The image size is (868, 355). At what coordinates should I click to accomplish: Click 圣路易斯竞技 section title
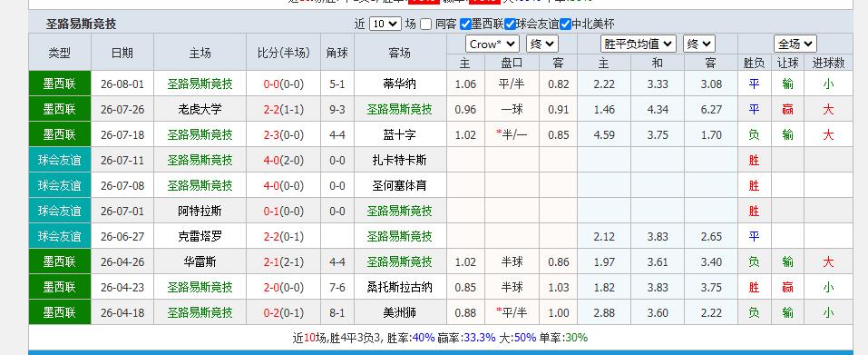coord(81,24)
